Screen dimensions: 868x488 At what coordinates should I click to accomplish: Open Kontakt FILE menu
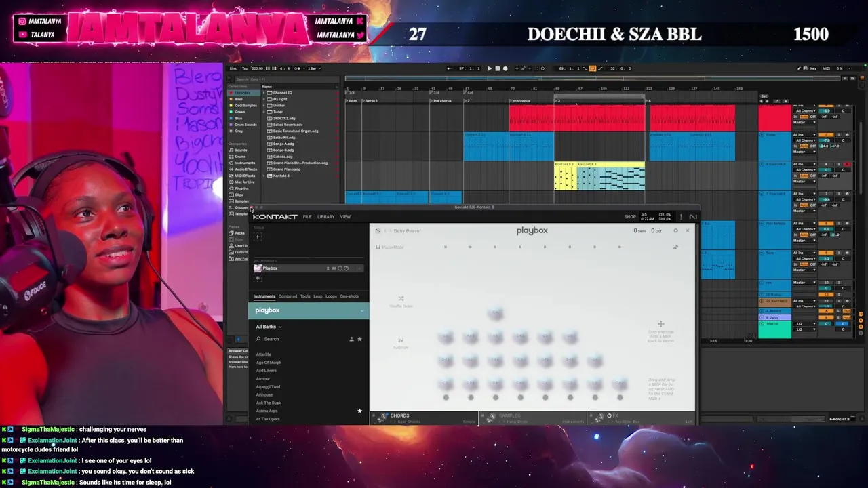pos(307,217)
